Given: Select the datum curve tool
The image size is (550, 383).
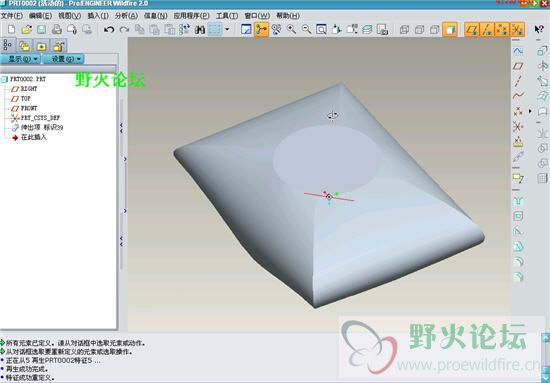Looking at the screenshot, I should pos(518,95).
